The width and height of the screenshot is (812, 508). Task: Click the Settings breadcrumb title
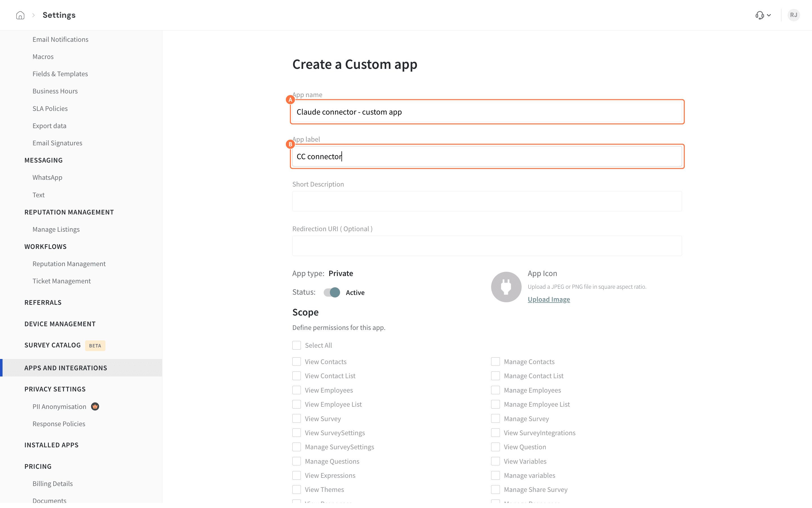59,15
